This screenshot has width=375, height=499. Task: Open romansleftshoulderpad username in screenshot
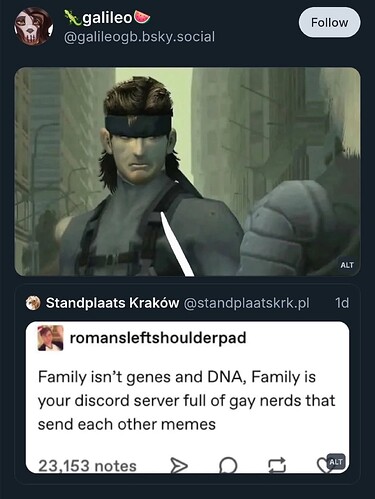tap(158, 338)
